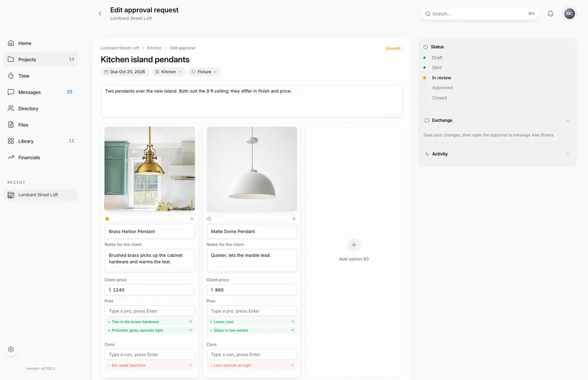Click Lombard Street Loft breadcrumb link
This screenshot has height=380, width=588.
tap(120, 48)
